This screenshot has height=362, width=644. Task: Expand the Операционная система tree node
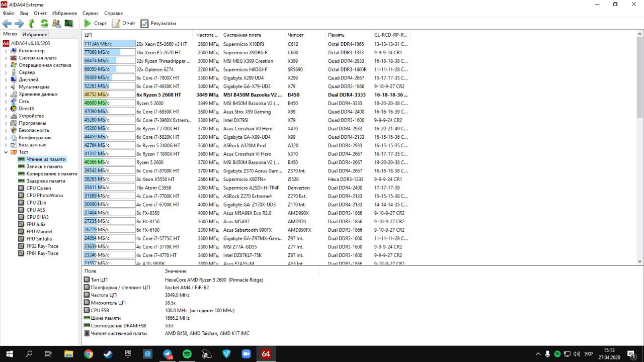pos(6,65)
